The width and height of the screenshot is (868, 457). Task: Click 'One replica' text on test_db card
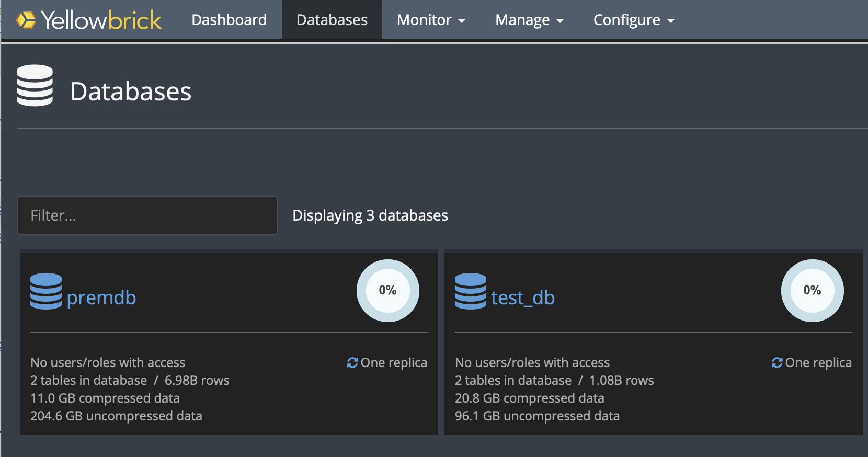[x=818, y=363]
